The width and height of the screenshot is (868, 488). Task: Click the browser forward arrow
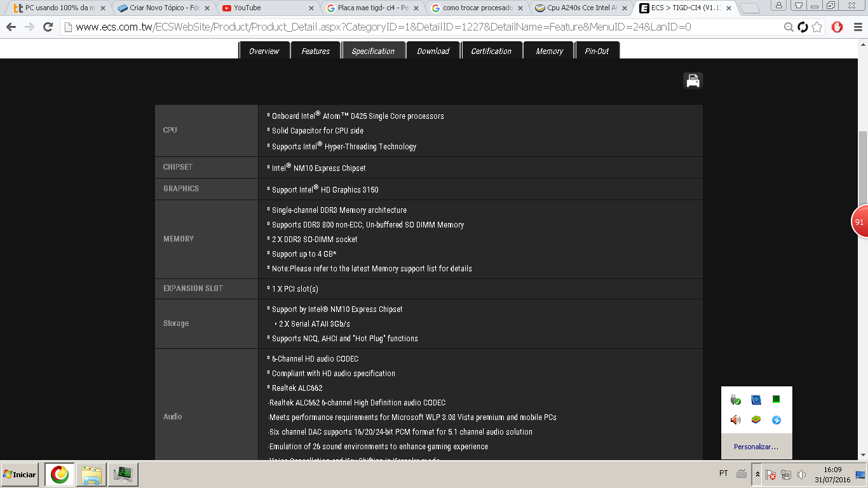tap(29, 27)
